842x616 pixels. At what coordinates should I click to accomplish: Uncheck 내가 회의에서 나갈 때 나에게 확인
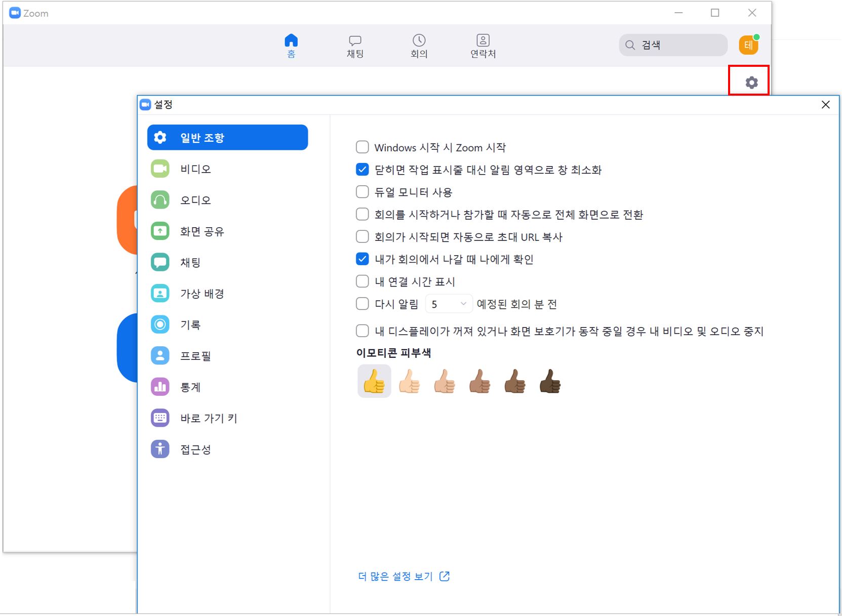click(362, 259)
